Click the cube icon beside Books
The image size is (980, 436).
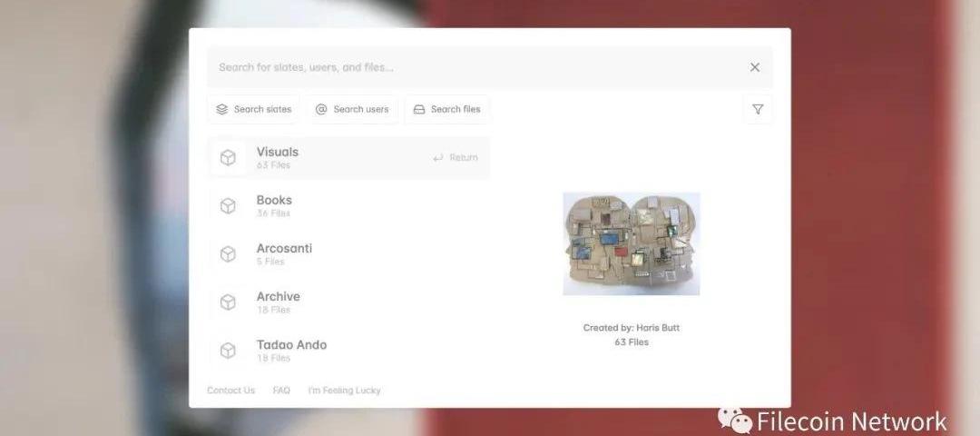(228, 206)
